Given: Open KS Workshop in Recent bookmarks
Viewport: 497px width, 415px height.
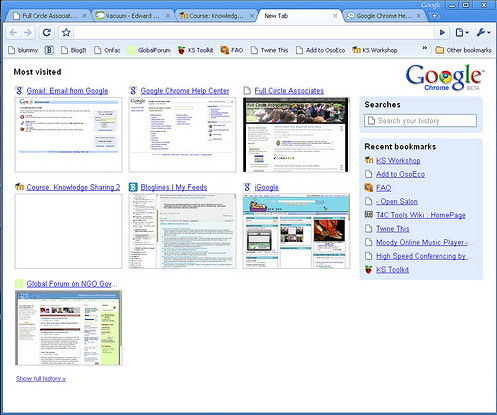Looking at the screenshot, I should (x=398, y=160).
